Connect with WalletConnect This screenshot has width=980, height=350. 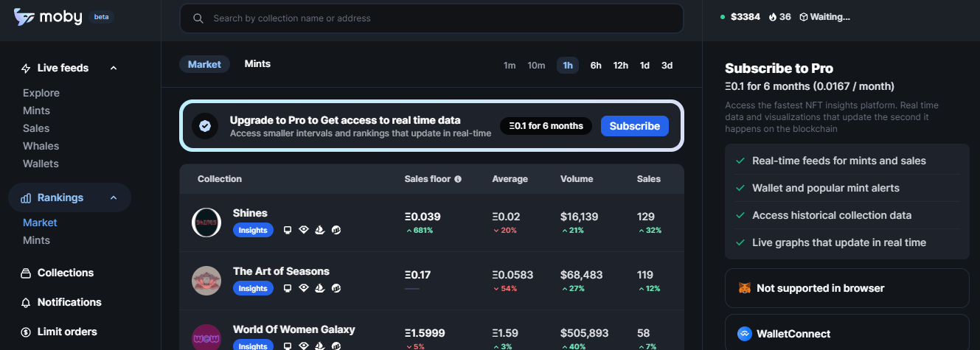847,332
